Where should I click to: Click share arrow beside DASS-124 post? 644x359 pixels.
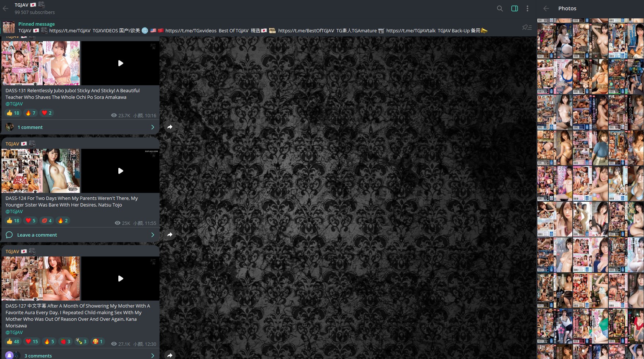170,235
